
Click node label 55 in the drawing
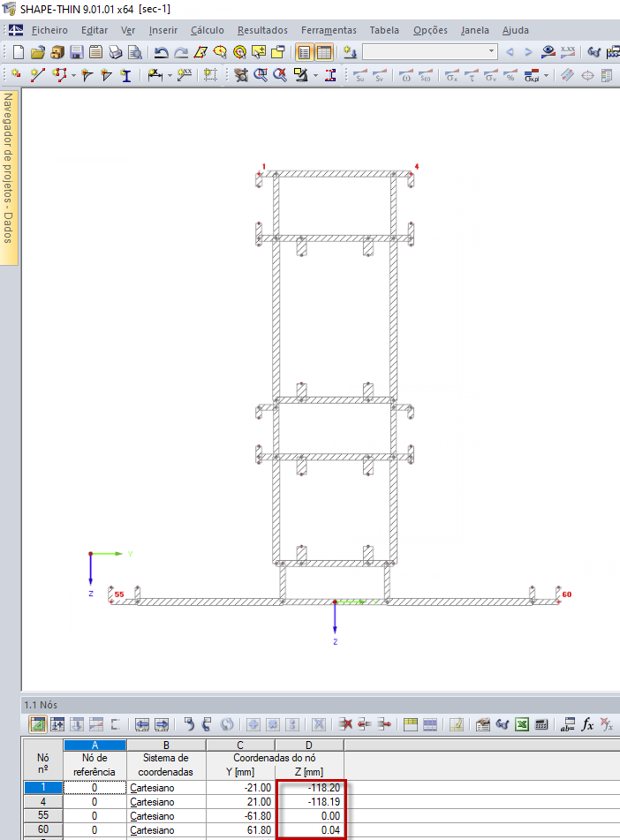pyautogui.click(x=119, y=594)
